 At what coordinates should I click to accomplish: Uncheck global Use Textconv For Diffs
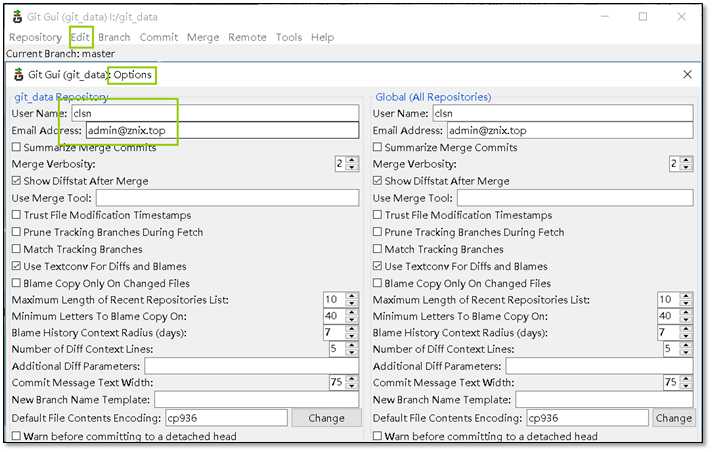pyautogui.click(x=377, y=266)
